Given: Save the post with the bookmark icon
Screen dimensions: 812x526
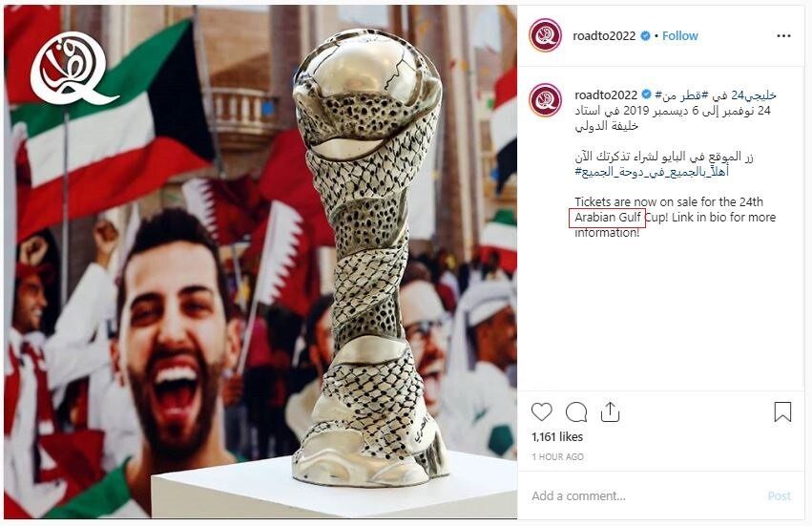Looking at the screenshot, I should [x=782, y=412].
